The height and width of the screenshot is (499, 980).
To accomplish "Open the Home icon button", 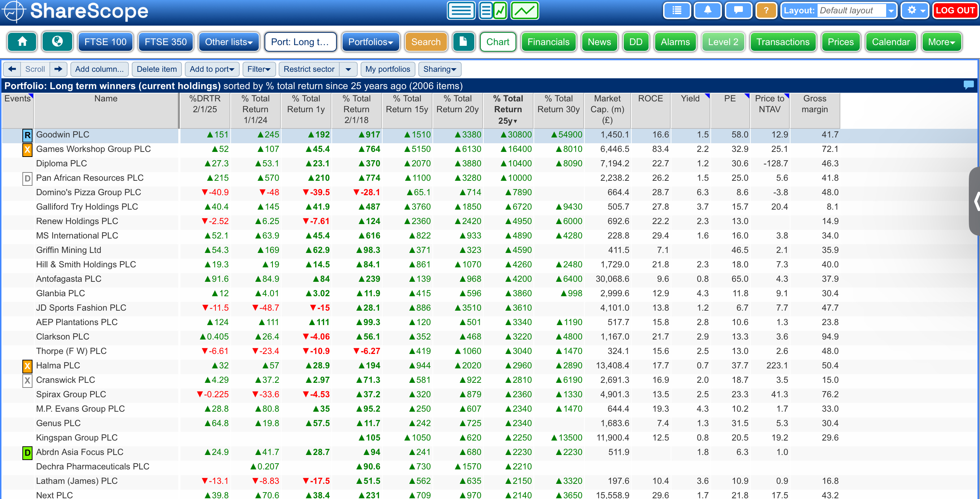I will click(x=22, y=41).
